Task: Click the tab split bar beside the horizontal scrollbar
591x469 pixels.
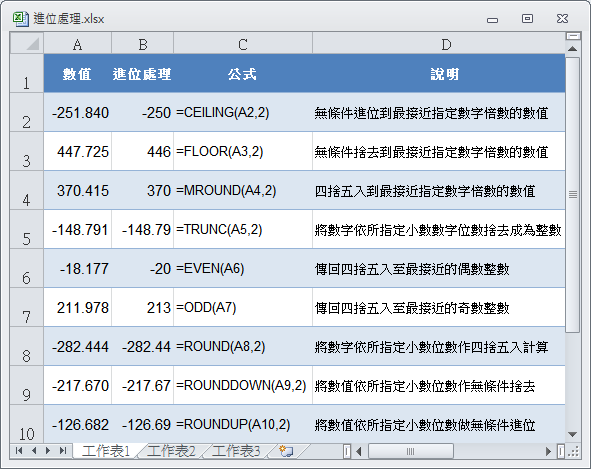Action: [x=347, y=451]
